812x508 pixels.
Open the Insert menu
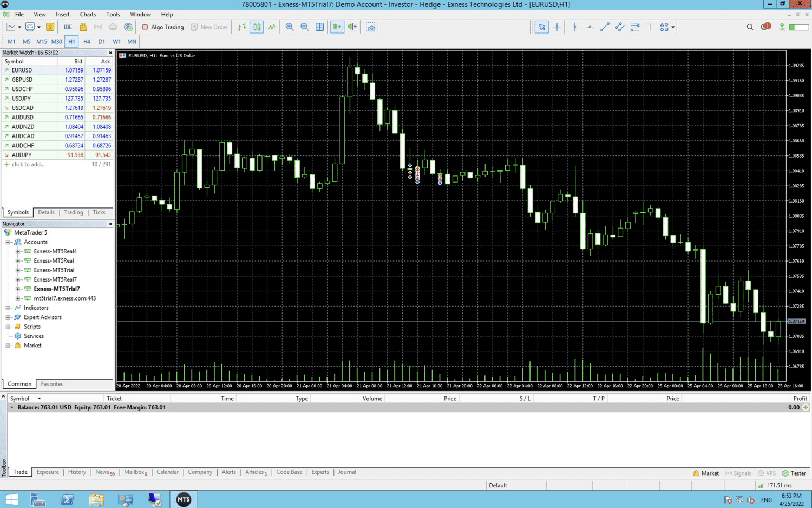pyautogui.click(x=63, y=15)
